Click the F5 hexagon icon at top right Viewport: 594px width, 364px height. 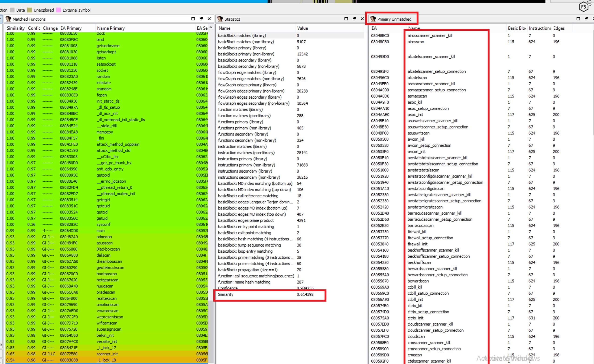tap(583, 7)
